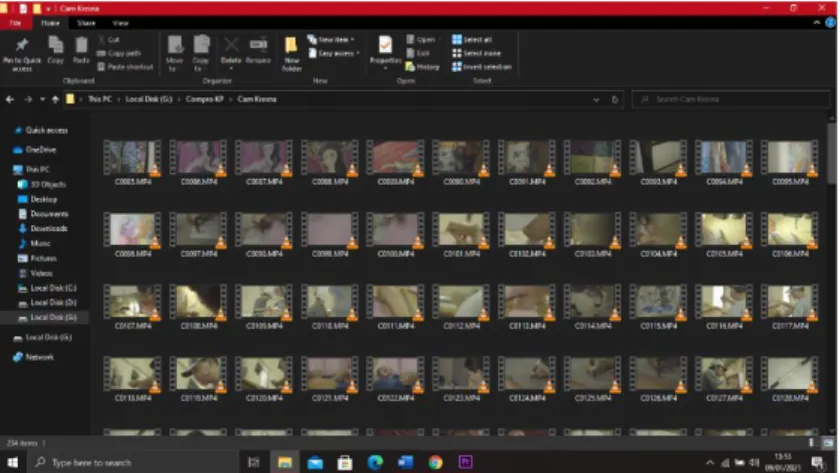840x473 pixels.
Task: Open Local Disk (D:) in the navigation pane
Action: click(x=48, y=303)
